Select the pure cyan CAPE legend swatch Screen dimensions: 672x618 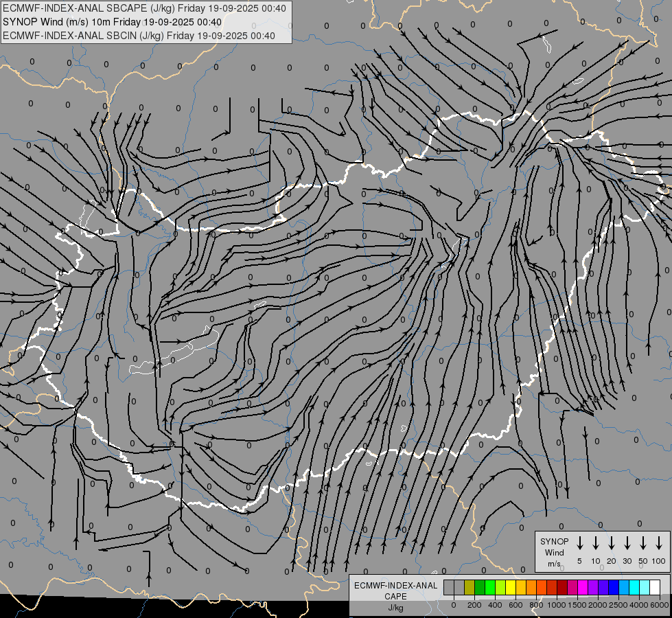[x=634, y=587]
